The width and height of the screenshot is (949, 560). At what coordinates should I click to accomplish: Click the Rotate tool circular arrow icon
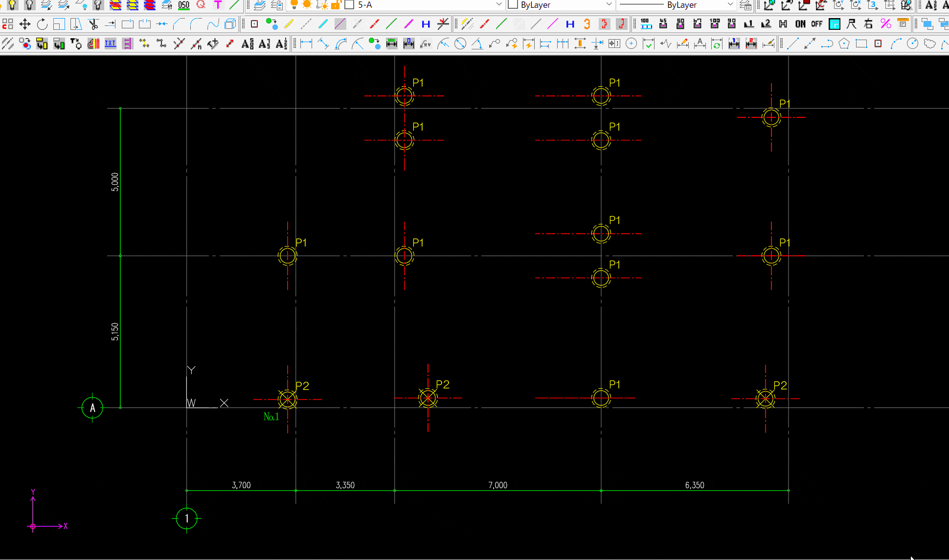coord(42,24)
